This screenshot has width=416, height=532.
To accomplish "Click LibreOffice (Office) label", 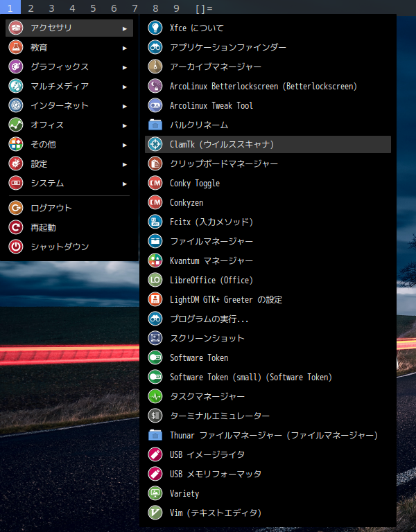I will click(211, 281).
